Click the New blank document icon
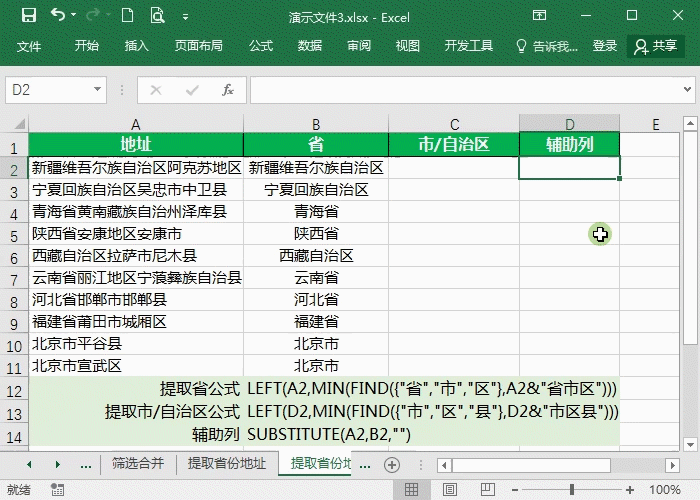Screen dimensions: 700x500 [128, 16]
